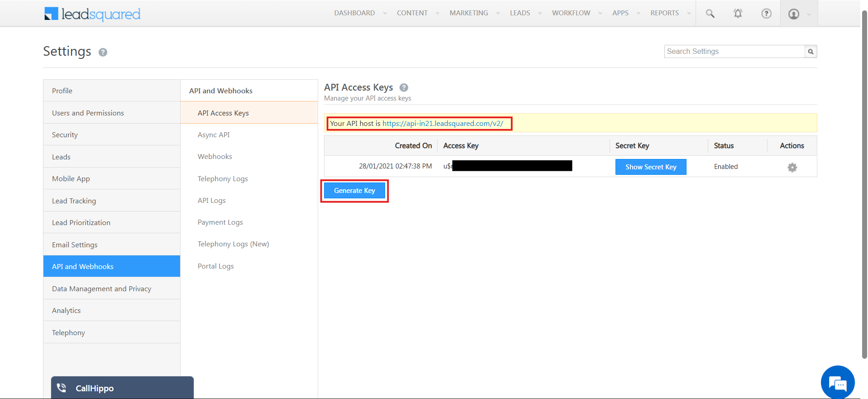This screenshot has width=868, height=399.
Task: Open the APPS menu
Action: click(620, 13)
